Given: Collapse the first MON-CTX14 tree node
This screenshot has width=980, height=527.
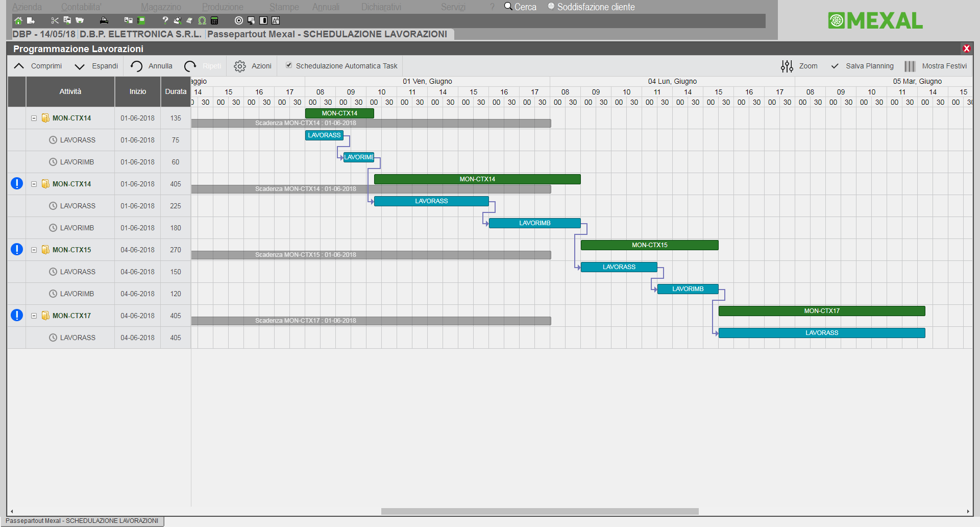Looking at the screenshot, I should coord(34,118).
